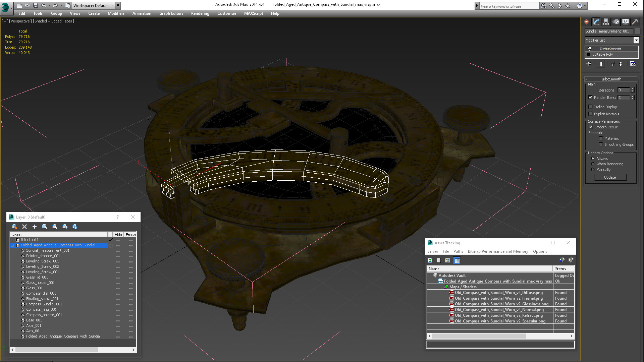The image size is (644, 362).
Task: Click Remove Modifier from stack icon
Action: tap(621, 64)
